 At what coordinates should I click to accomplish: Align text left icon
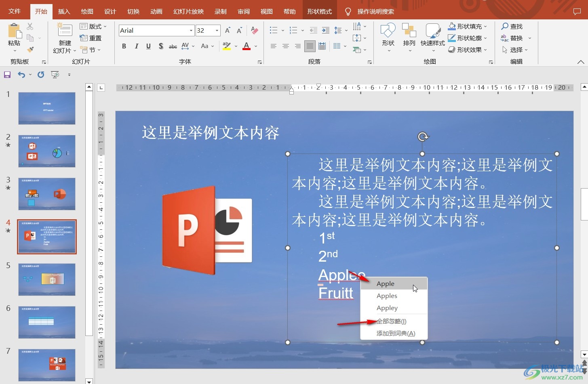click(x=274, y=46)
